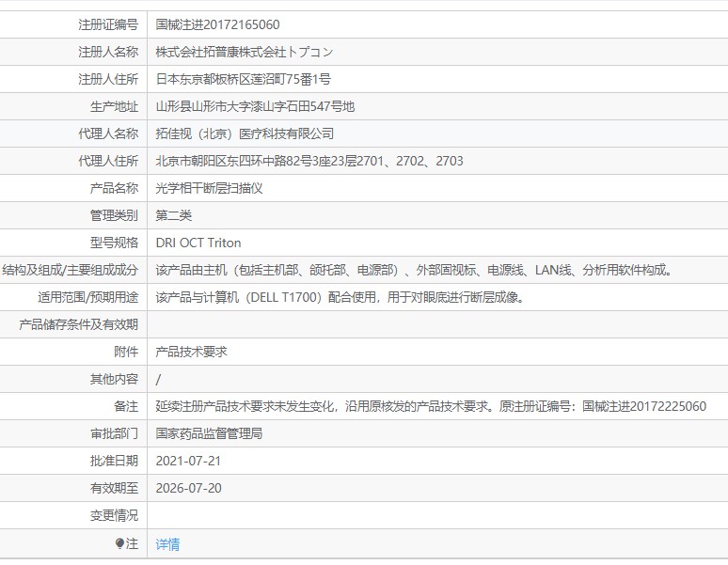Click the 备注 label
Image resolution: width=728 pixels, height=565 pixels.
point(126,407)
